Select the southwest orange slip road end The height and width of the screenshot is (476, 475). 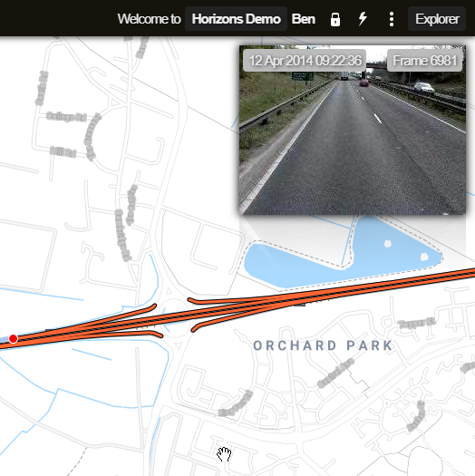(159, 335)
